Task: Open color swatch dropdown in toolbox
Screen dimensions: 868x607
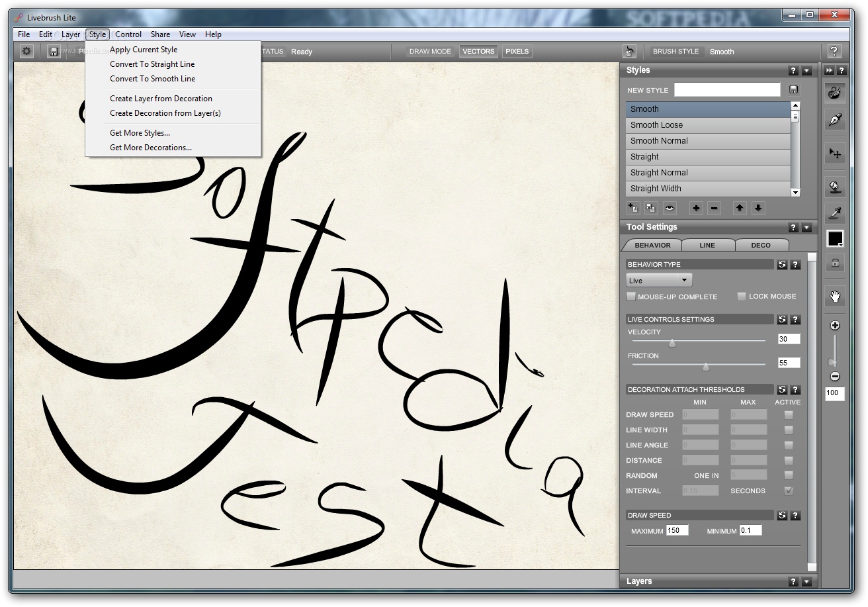Action: click(x=835, y=238)
